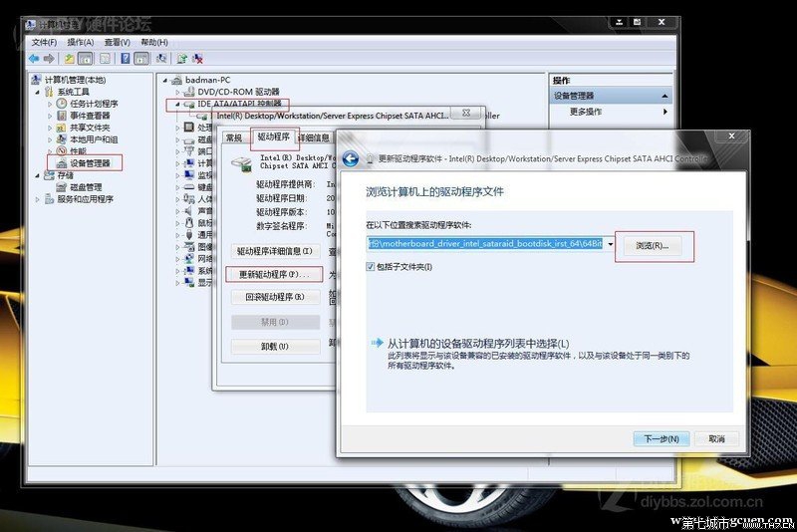Click the disk drive icon in the driver properties dialog
Viewport: 797px width, 532px height.
tap(241, 163)
